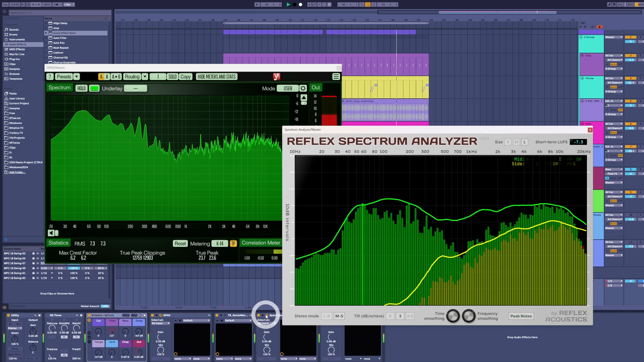644x362 pixels.
Task: Click the Map button on Bthelick DjTools
Action: point(134,315)
